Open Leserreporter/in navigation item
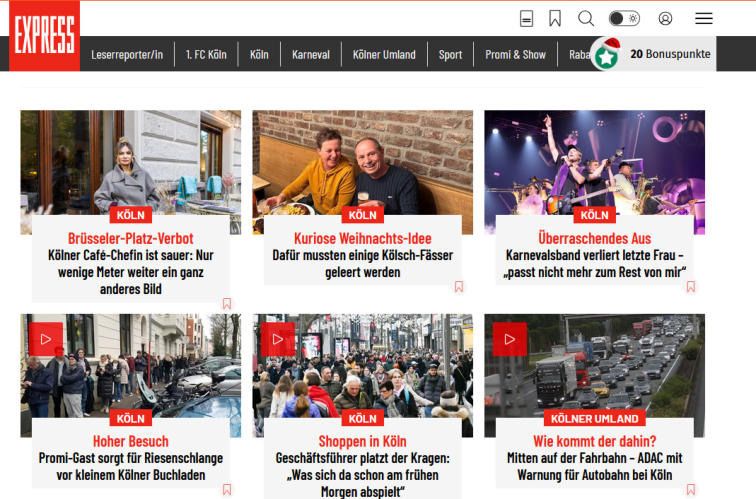The width and height of the screenshot is (756, 499). pyautogui.click(x=126, y=54)
